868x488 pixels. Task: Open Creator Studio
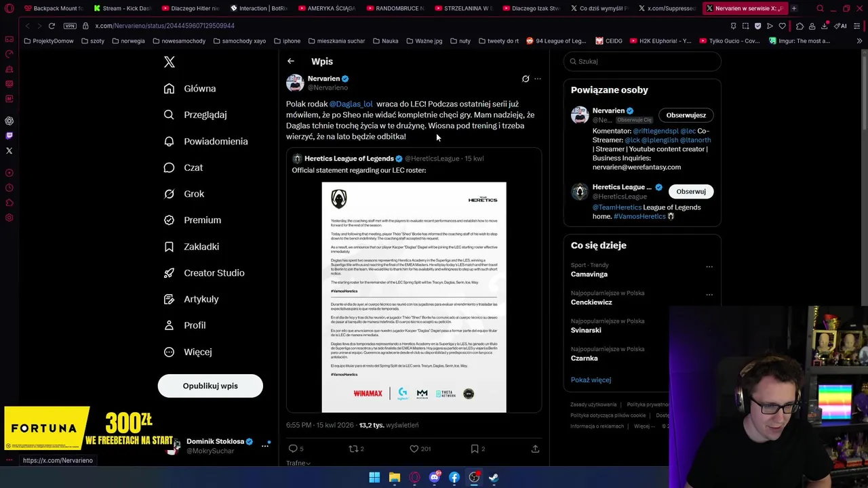pos(205,273)
